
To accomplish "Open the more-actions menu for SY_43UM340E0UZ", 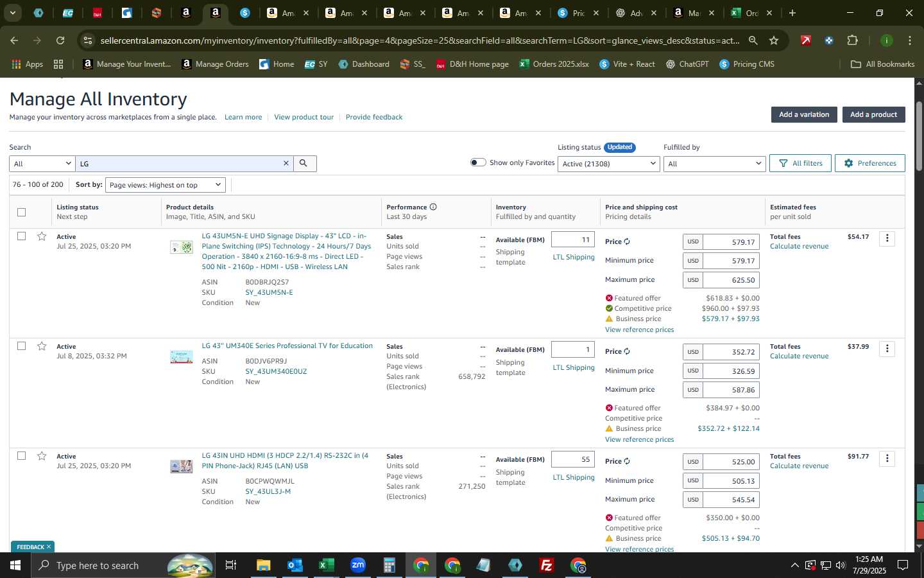I will 887,349.
